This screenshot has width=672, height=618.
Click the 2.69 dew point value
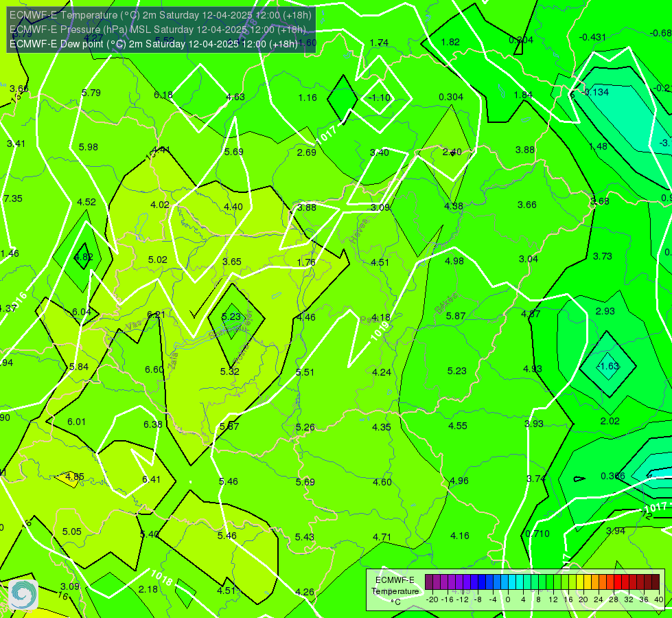click(x=306, y=152)
